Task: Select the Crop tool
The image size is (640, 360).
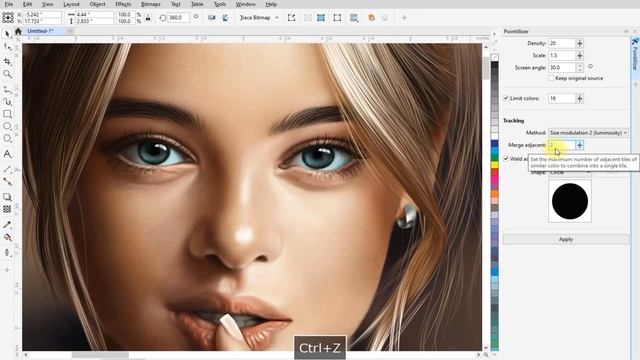Action: 7,61
